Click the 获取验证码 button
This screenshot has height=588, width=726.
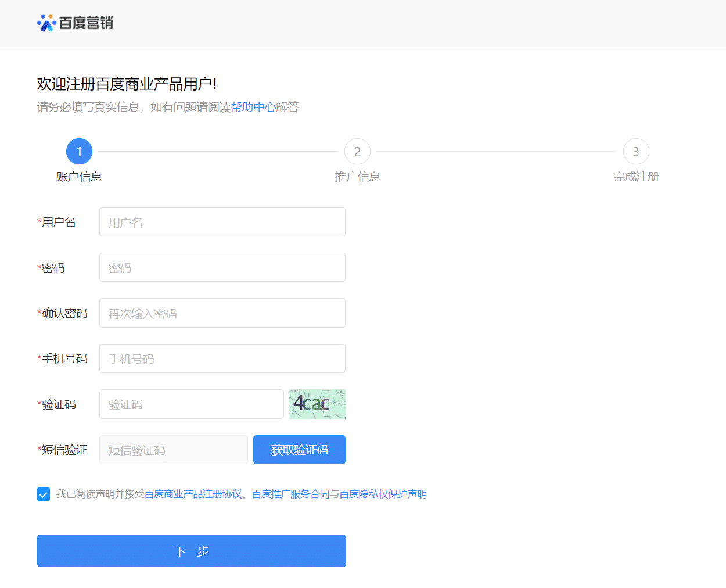tap(299, 450)
